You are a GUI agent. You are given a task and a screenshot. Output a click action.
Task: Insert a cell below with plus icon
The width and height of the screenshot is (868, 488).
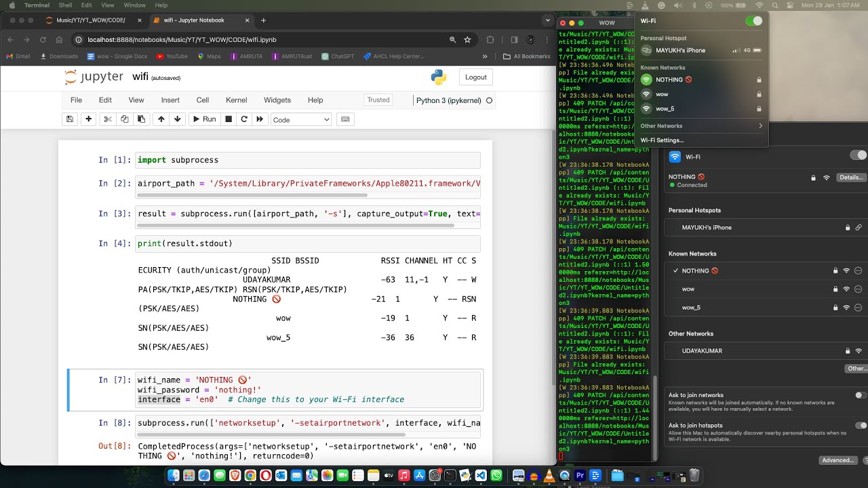tap(88, 119)
